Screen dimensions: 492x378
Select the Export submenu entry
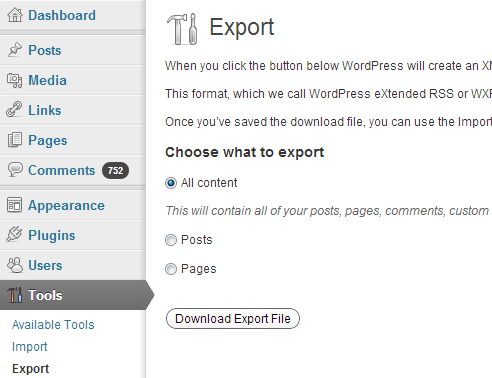(x=30, y=369)
